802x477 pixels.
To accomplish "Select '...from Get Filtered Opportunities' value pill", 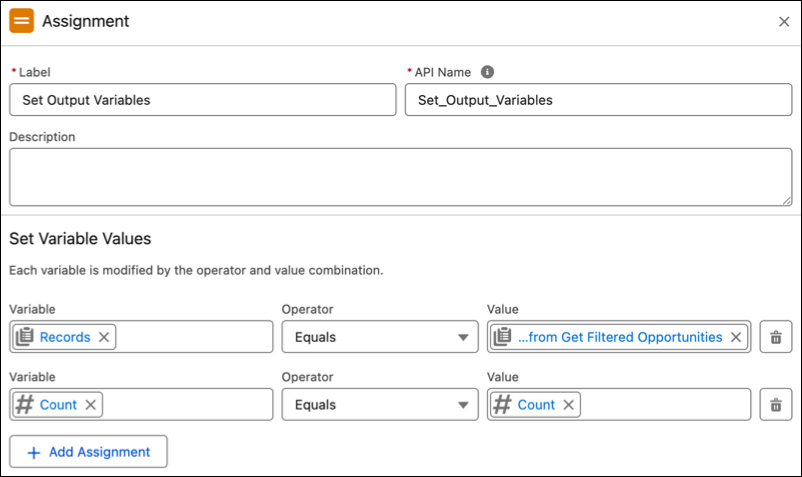I will pyautogui.click(x=620, y=337).
